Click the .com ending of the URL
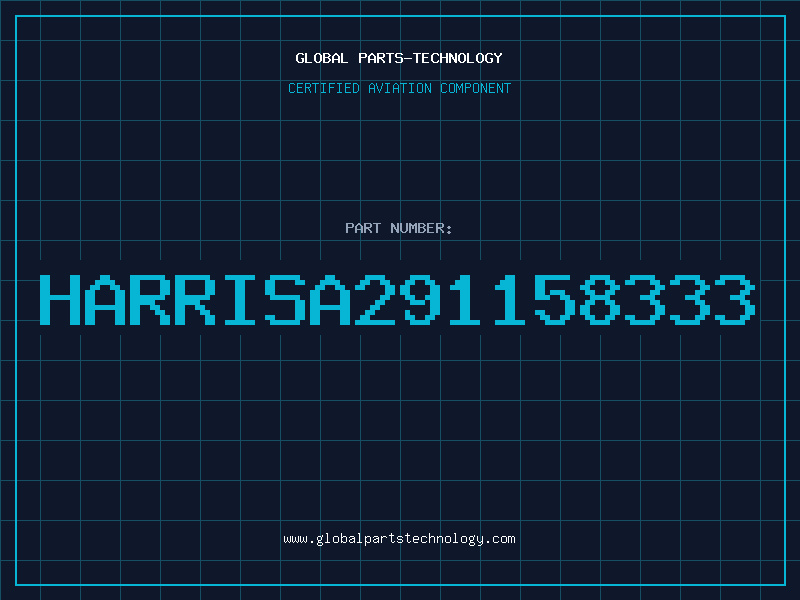 tap(499, 539)
